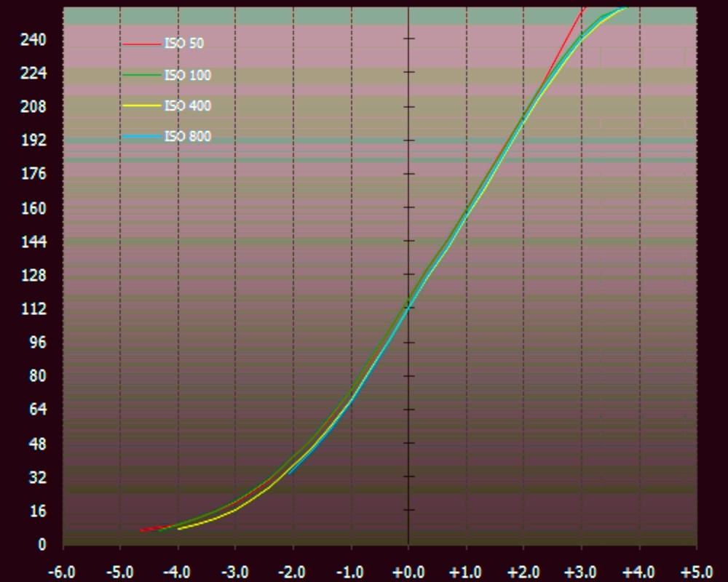Image resolution: width=728 pixels, height=582 pixels.
Task: Click the -6.0 label on the horizontal axis
Action: point(61,572)
